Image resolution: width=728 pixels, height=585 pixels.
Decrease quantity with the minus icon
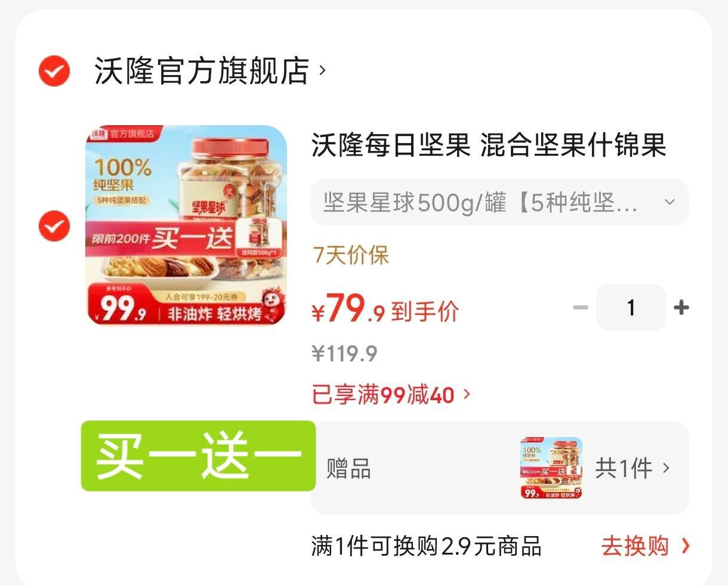coord(581,307)
